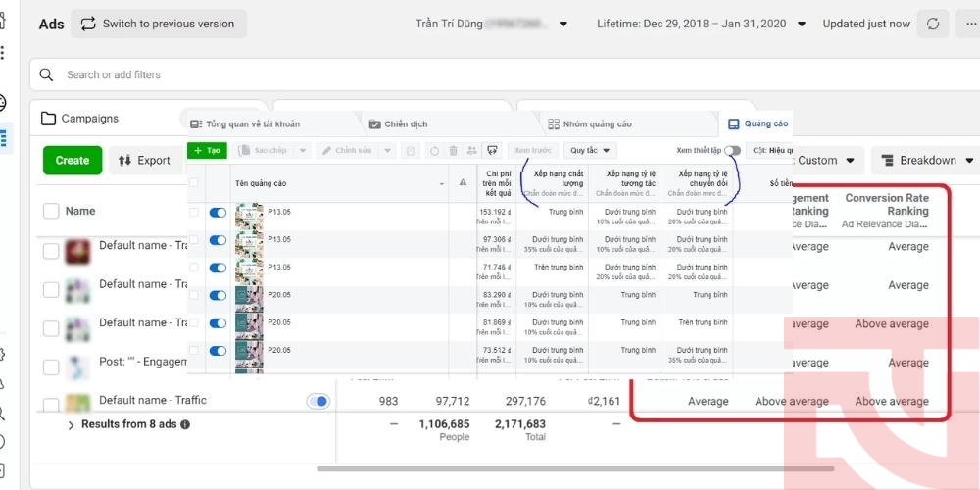Click the clipboard icon in overlay toolbar
980x490 pixels.
pos(411,151)
